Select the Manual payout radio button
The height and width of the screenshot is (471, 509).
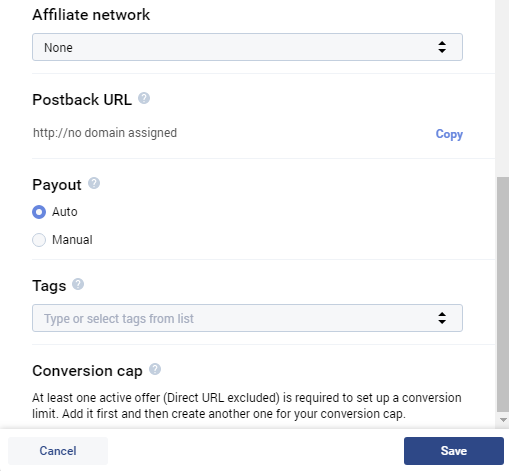pos(39,240)
